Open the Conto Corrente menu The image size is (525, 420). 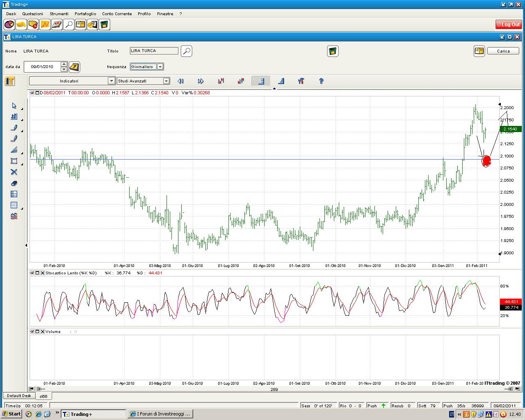coord(117,14)
